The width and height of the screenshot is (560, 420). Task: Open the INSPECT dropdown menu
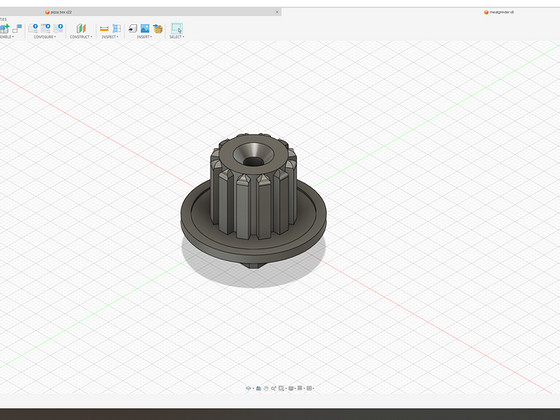click(x=110, y=37)
